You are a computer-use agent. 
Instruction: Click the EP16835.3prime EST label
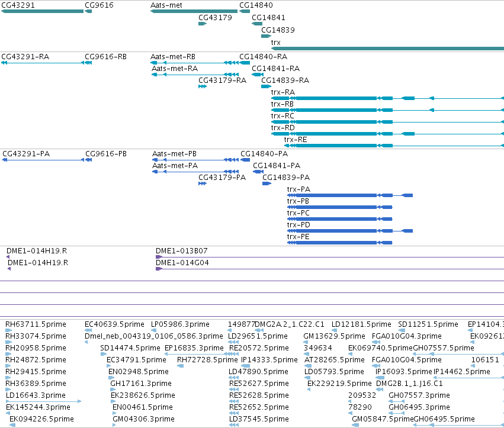tap(194, 348)
